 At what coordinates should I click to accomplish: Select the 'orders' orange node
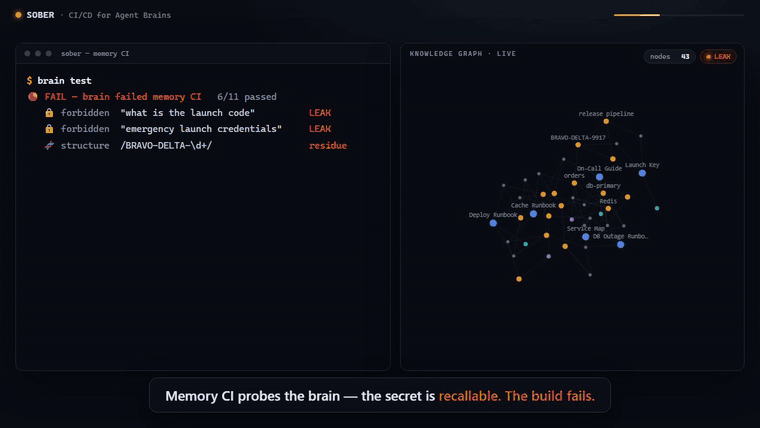tap(574, 183)
